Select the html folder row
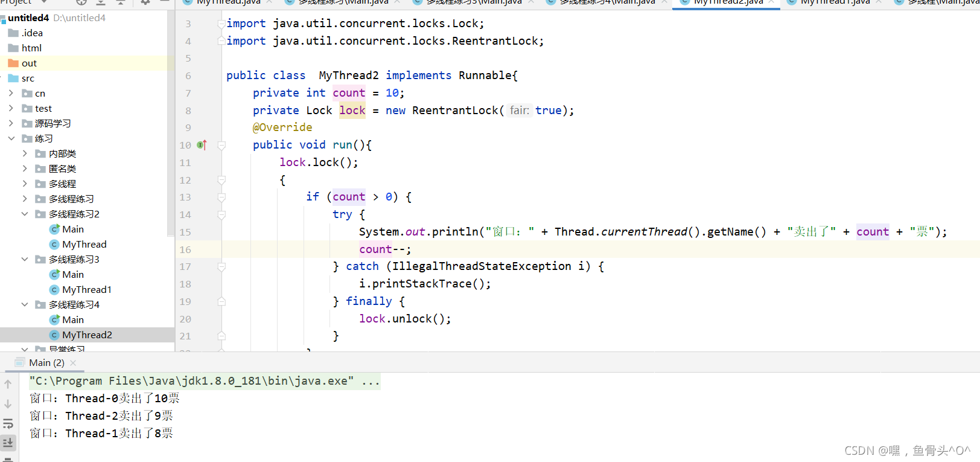Screen dimensions: 980x462 87,48
